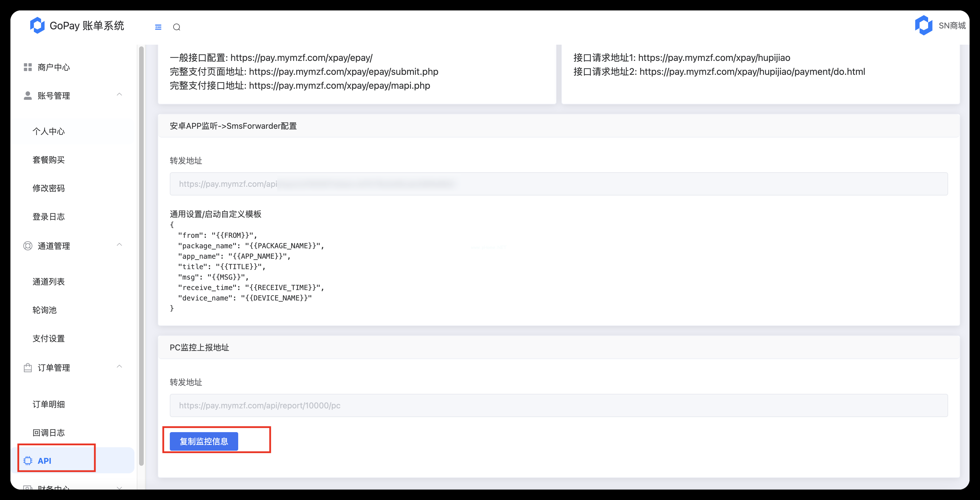
Task: Click the 完整支付接口地址 mapi.php line
Action: click(x=300, y=86)
